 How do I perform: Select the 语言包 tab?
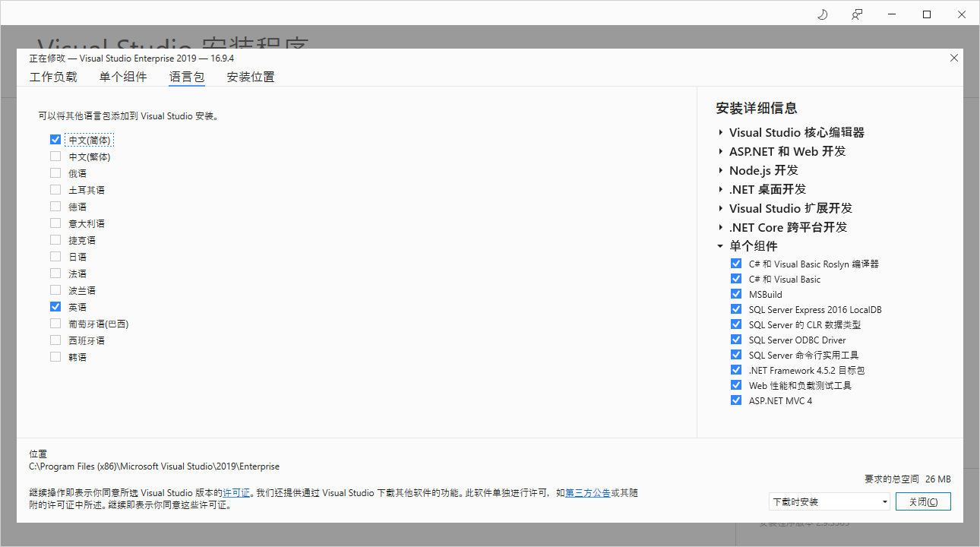187,77
